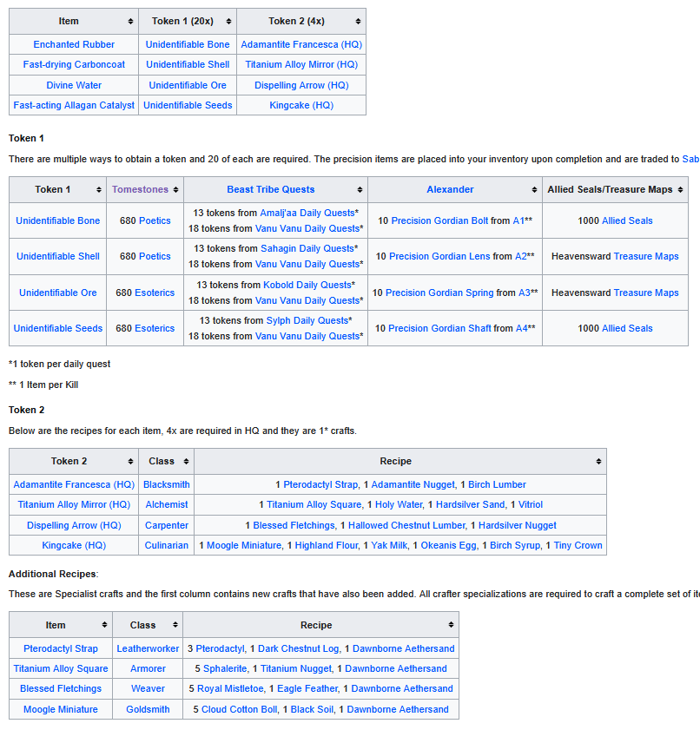The height and width of the screenshot is (730, 700).
Task: Open the Blacksmith class link
Action: [166, 484]
